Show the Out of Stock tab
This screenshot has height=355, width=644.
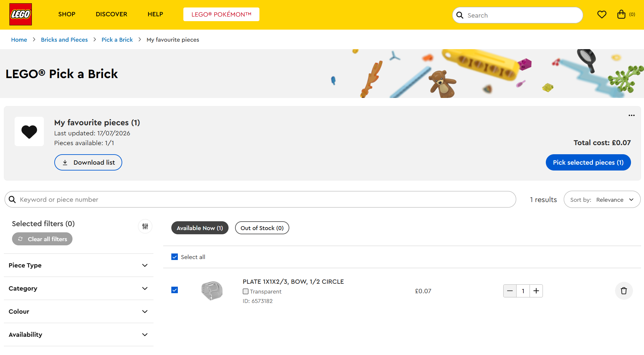[x=262, y=228]
